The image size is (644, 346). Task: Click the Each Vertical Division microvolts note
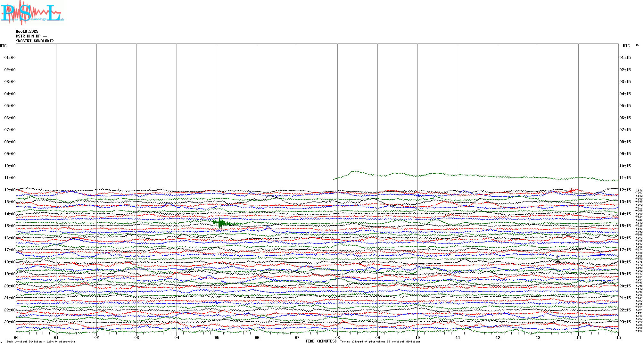41,342
